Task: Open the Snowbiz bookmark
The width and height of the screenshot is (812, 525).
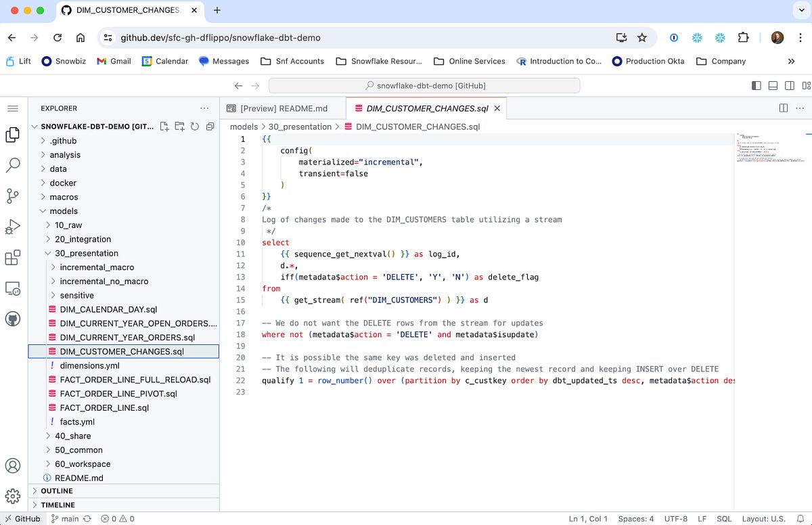Action: (x=64, y=61)
